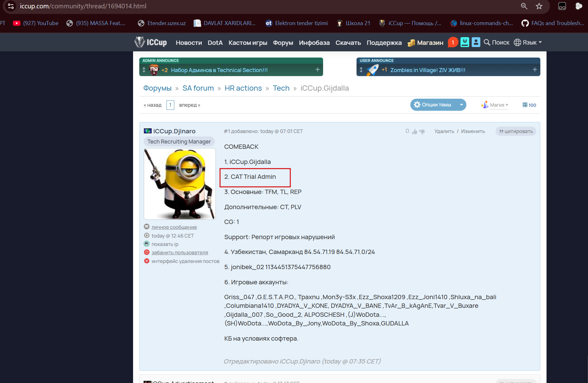Image resolution: width=588 pixels, height=383 pixels.
Task: Open интерфейс удаления постов link
Action: 185,261
